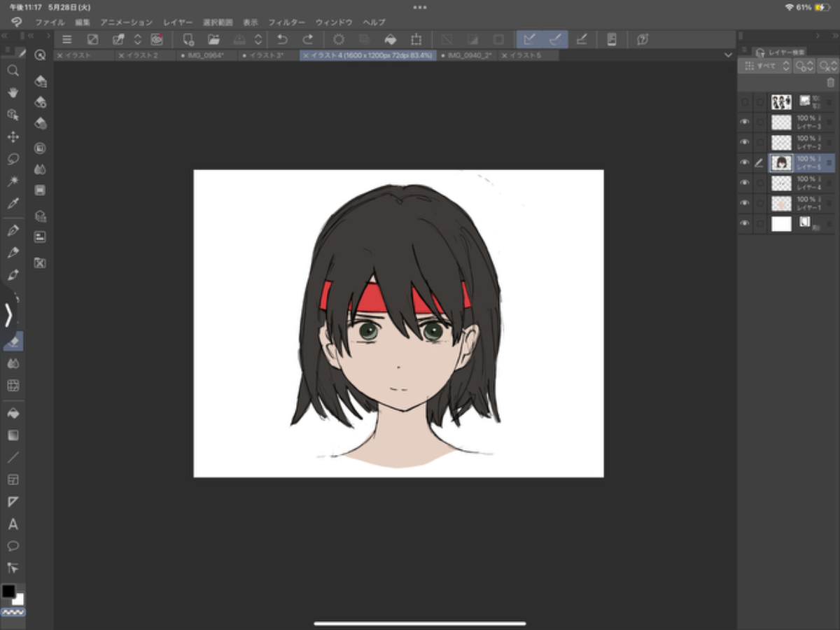Screen dimensions: 840x630
Task: Click the Redo arrow in command bar
Action: [x=307, y=40]
